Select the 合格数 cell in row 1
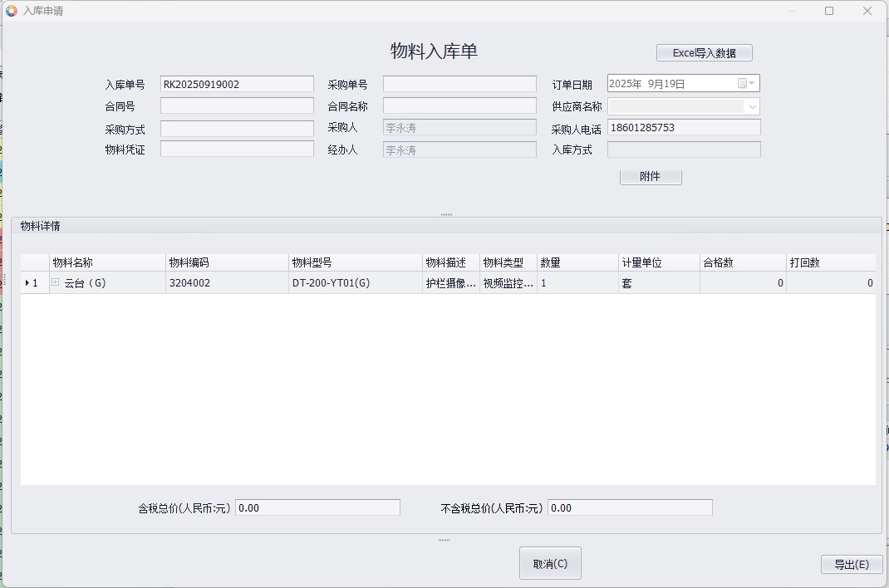The width and height of the screenshot is (889, 588). (742, 283)
